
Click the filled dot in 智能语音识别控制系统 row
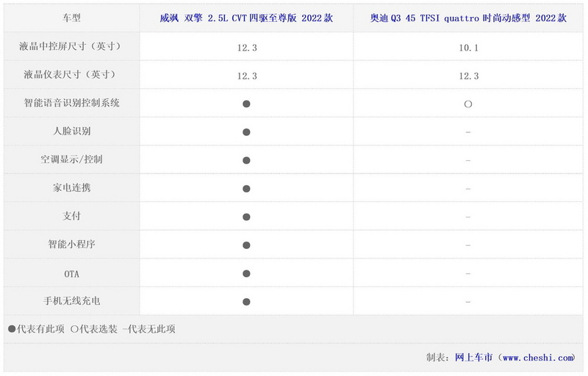point(246,104)
